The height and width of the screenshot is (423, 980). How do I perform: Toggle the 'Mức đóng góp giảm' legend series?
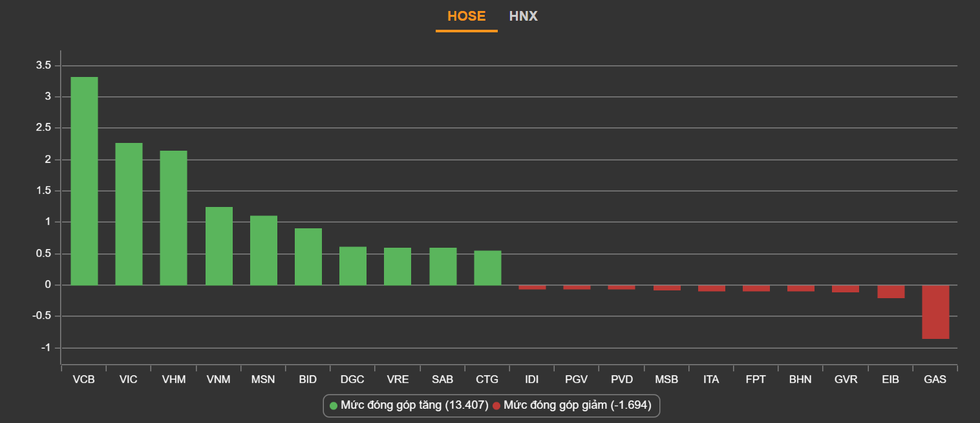click(577, 406)
